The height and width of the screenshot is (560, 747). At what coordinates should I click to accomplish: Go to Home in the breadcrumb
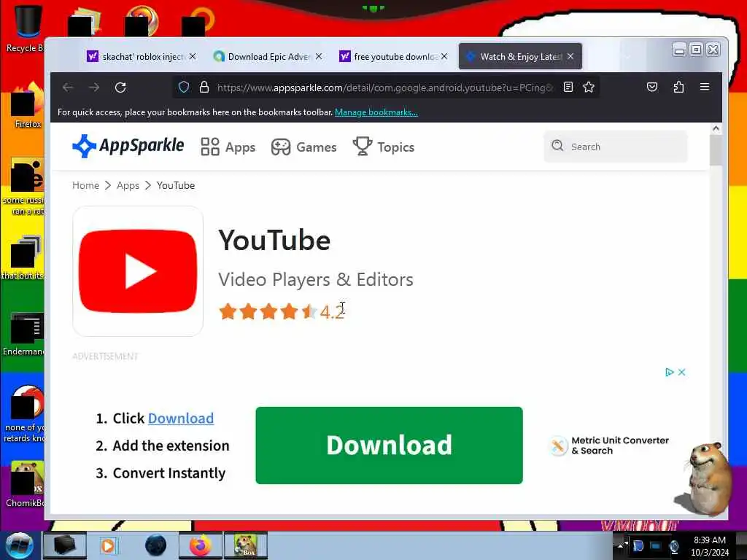[x=86, y=185]
